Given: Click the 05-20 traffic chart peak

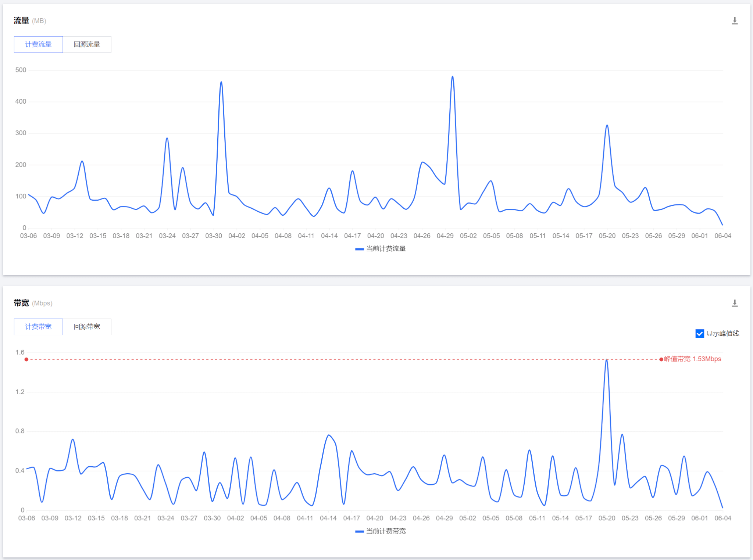Looking at the screenshot, I should (607, 125).
